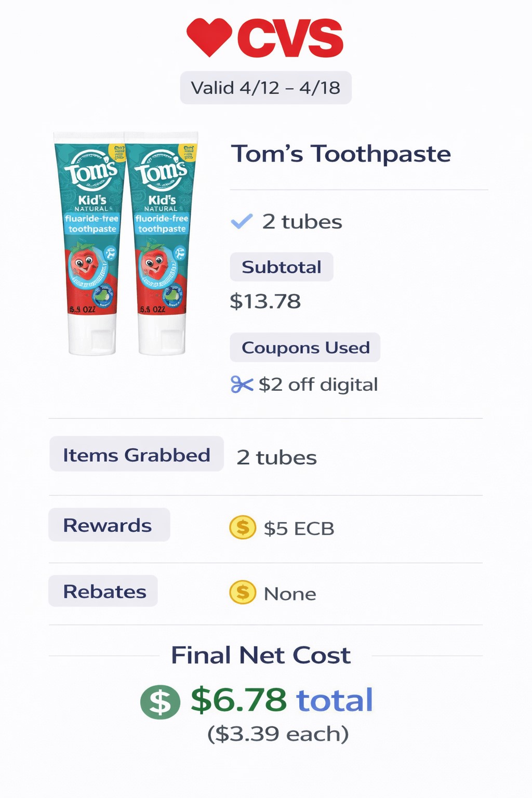The height and width of the screenshot is (798, 532).
Task: Click the $13.78 subtotal amount
Action: point(265,301)
